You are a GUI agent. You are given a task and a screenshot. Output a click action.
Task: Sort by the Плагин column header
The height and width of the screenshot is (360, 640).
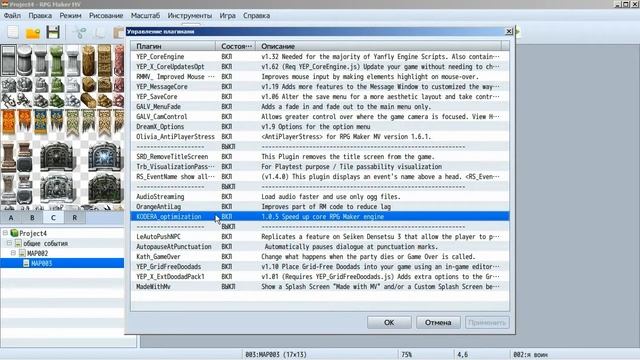coord(173,46)
